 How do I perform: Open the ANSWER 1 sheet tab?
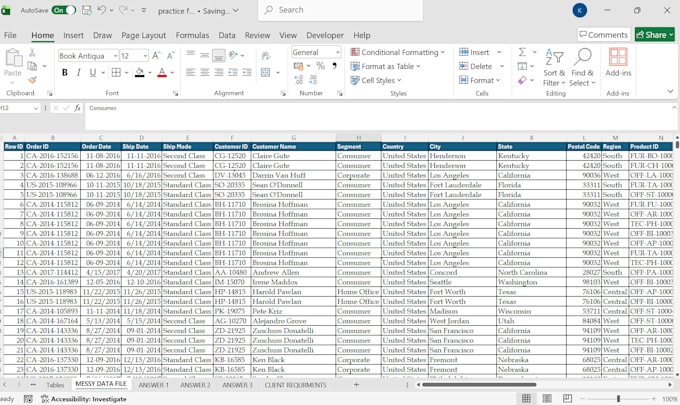coord(154,385)
